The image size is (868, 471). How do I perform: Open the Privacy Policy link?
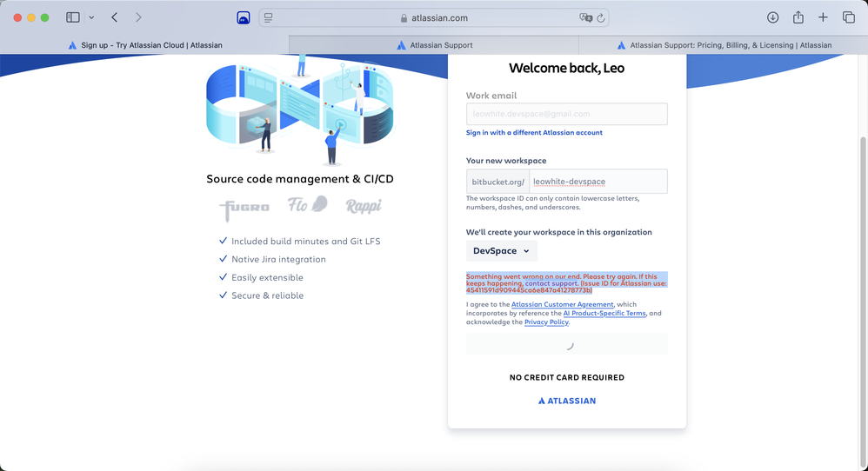coord(546,322)
